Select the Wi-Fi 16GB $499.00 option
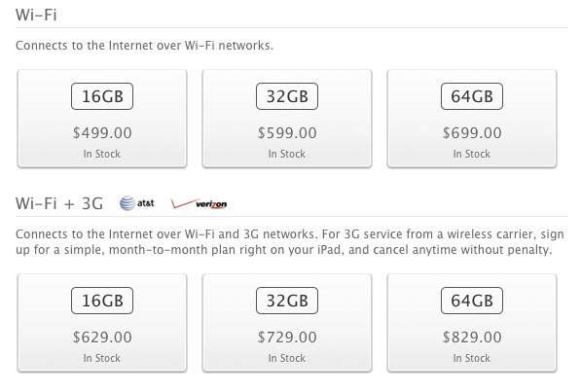This screenshot has height=392, width=581. pyautogui.click(x=102, y=119)
